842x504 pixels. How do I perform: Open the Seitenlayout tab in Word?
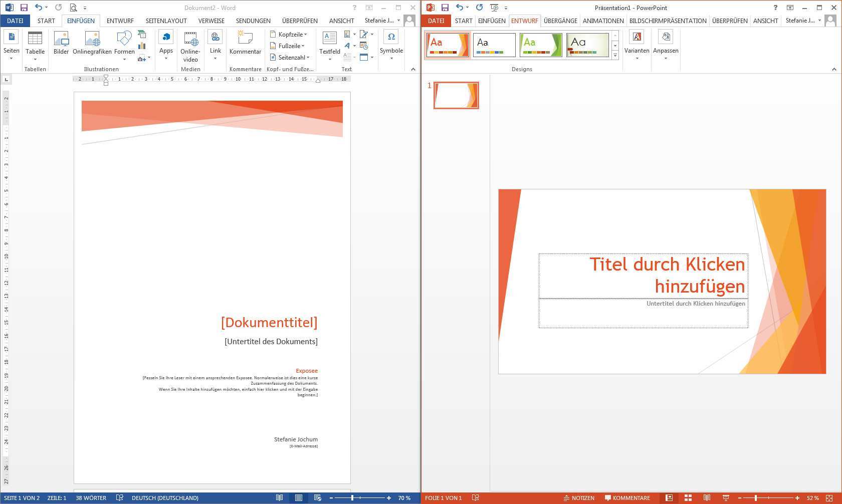click(166, 21)
